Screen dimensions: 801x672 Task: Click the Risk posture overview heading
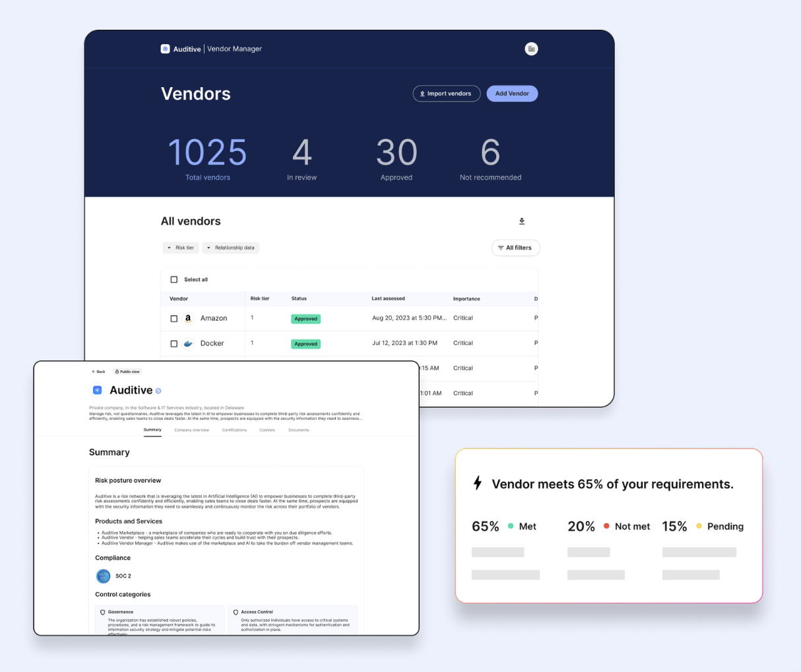pos(128,481)
